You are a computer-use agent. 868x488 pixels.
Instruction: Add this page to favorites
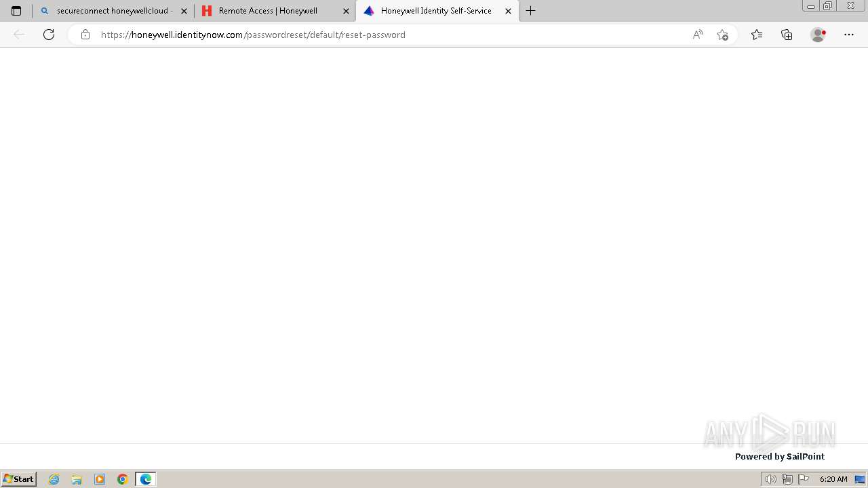[x=722, y=35]
